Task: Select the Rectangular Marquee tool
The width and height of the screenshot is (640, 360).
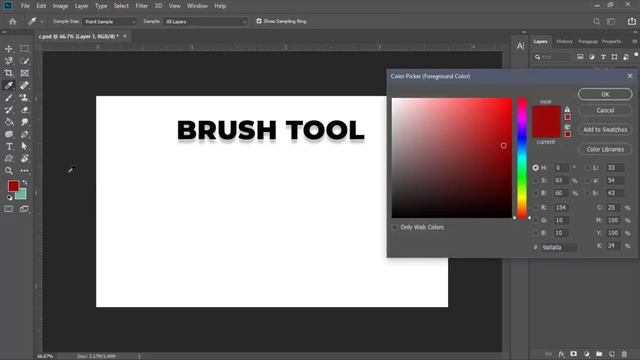Action: (24, 49)
